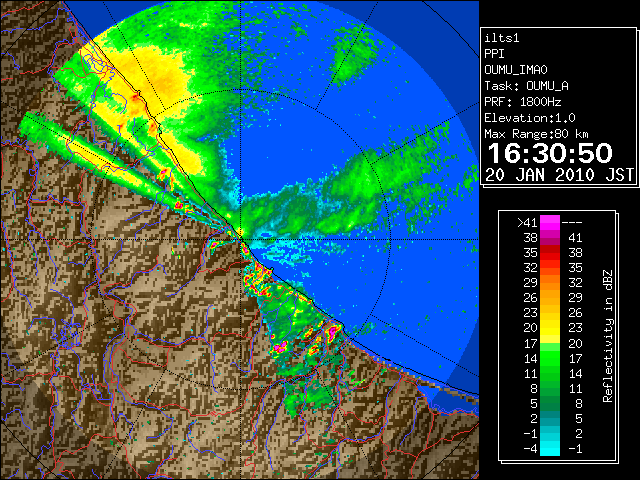Click the radar origin where range lines converge
This screenshot has height=480, width=640.
[241, 239]
